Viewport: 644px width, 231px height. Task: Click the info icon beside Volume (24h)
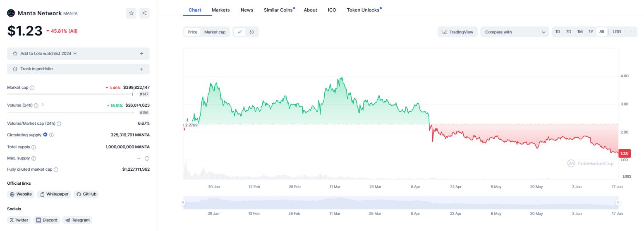pyautogui.click(x=36, y=105)
